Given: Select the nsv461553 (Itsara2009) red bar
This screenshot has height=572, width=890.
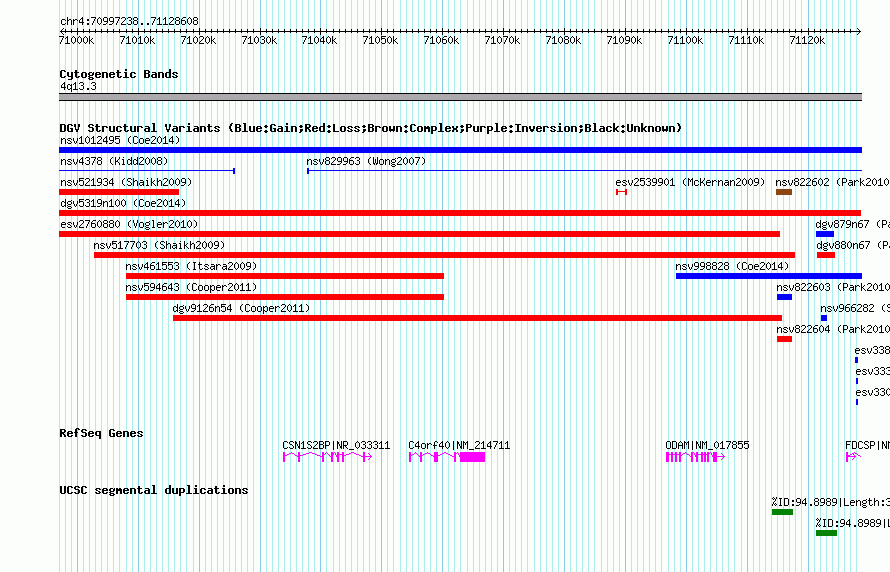Looking at the screenshot, I should click(285, 276).
